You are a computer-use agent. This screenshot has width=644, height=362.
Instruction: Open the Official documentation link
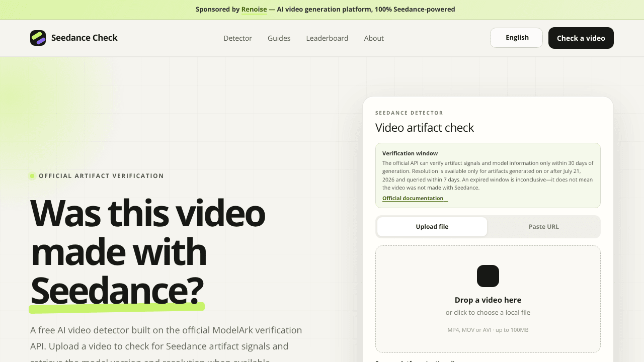415,198
